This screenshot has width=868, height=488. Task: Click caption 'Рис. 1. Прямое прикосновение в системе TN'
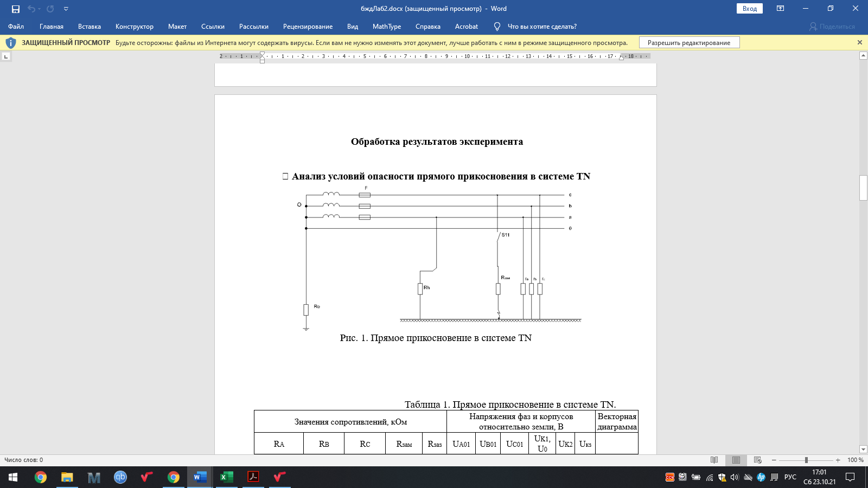(x=436, y=338)
